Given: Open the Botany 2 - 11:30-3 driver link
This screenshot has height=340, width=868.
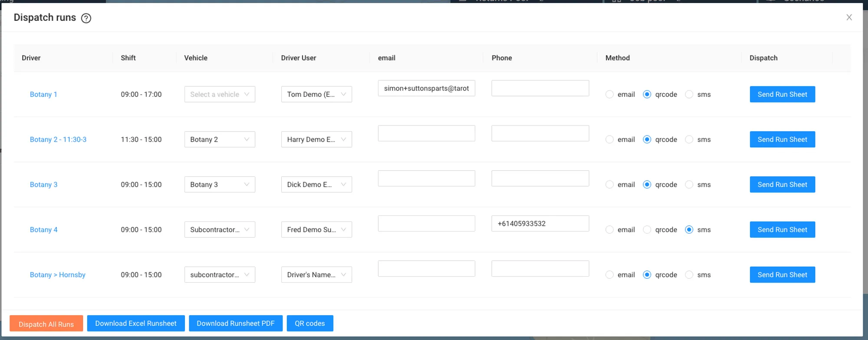Looking at the screenshot, I should click(x=58, y=139).
